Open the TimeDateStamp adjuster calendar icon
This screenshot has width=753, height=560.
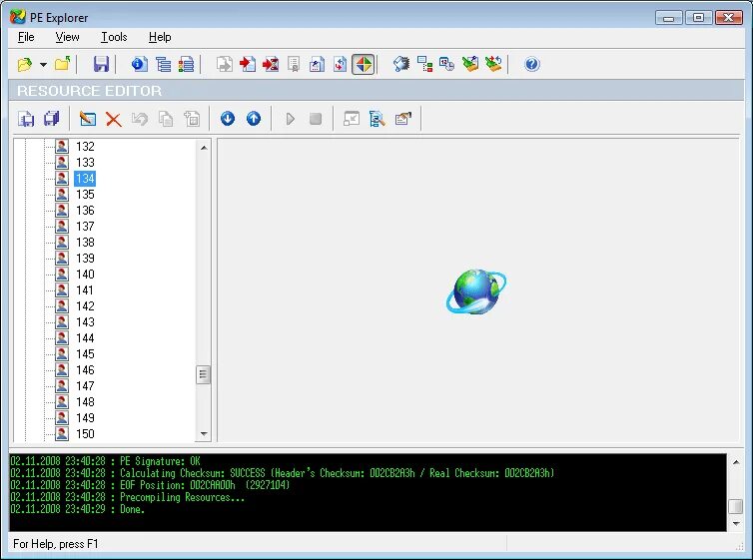[x=447, y=64]
